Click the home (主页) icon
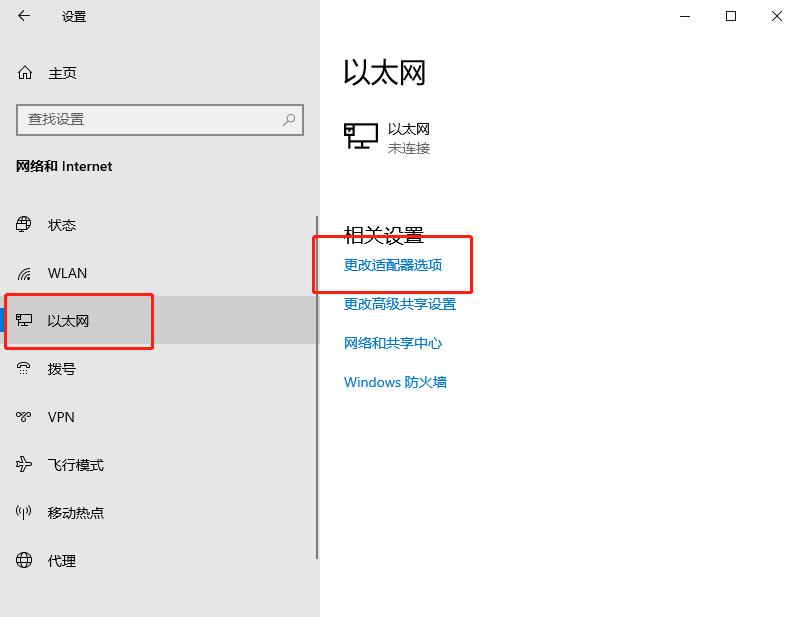 25,73
